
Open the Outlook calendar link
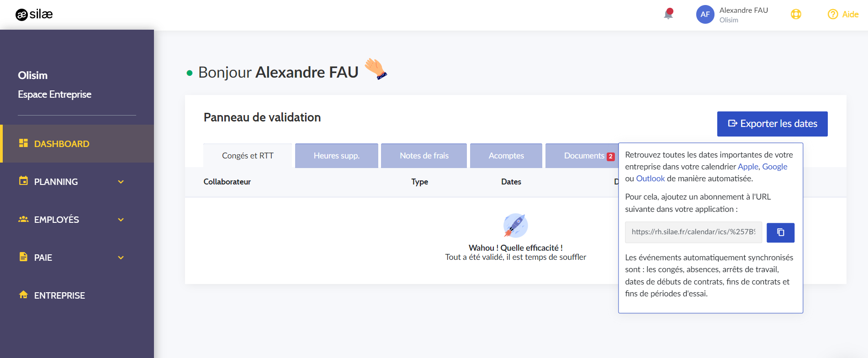coord(651,179)
